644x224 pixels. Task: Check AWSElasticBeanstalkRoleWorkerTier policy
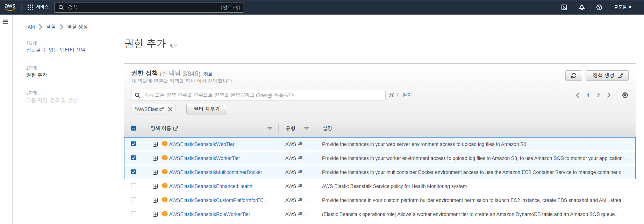134,214
